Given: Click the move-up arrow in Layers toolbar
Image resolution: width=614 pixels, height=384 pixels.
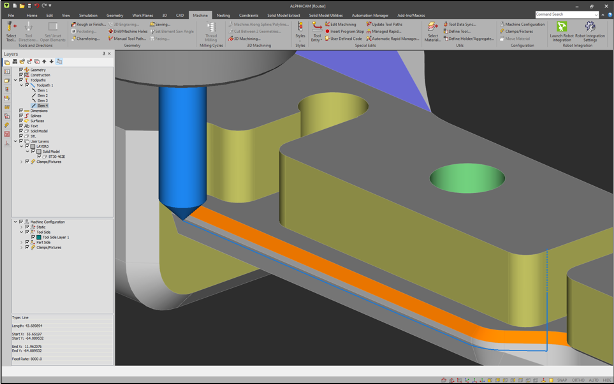Looking at the screenshot, I should [x=44, y=62].
